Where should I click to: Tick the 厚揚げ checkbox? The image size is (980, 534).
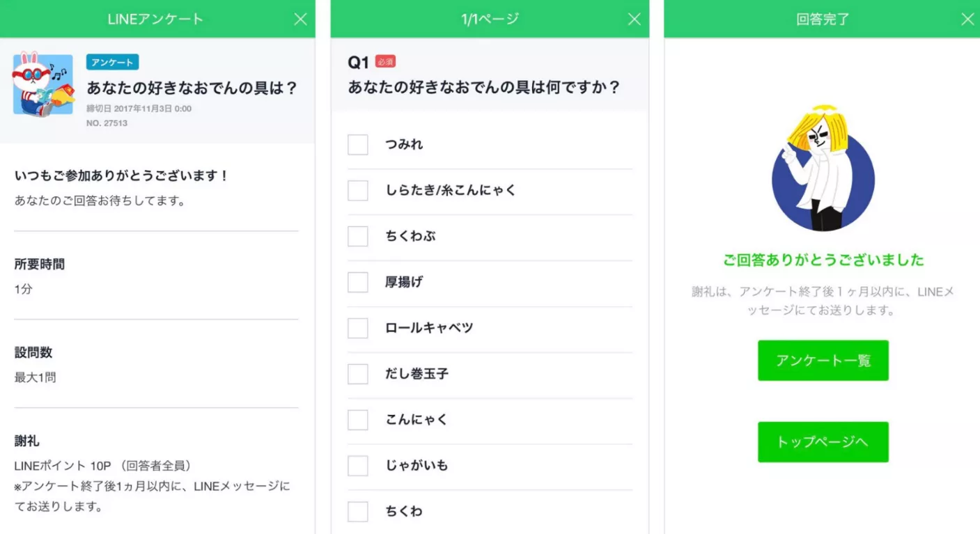pyautogui.click(x=358, y=283)
